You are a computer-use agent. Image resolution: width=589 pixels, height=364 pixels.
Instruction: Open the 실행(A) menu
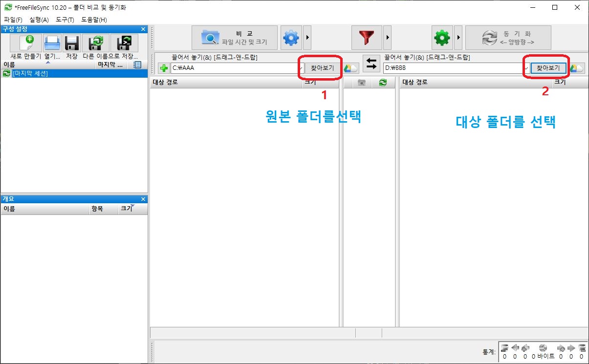[39, 20]
